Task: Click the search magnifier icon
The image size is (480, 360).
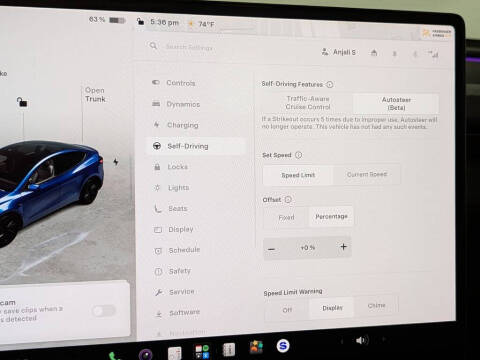Action: [153, 46]
